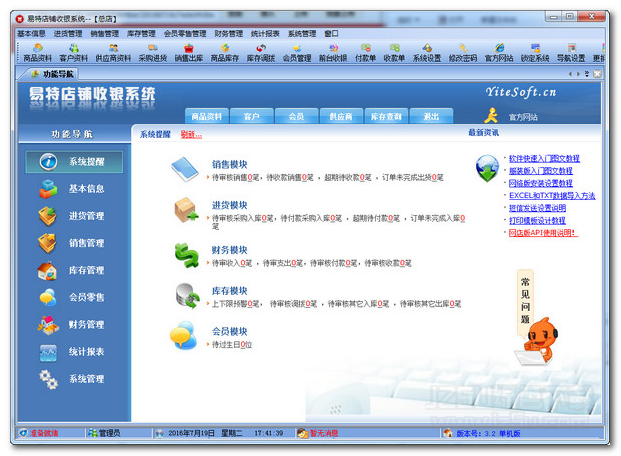Open 会员管理 toolbar icon

297,53
